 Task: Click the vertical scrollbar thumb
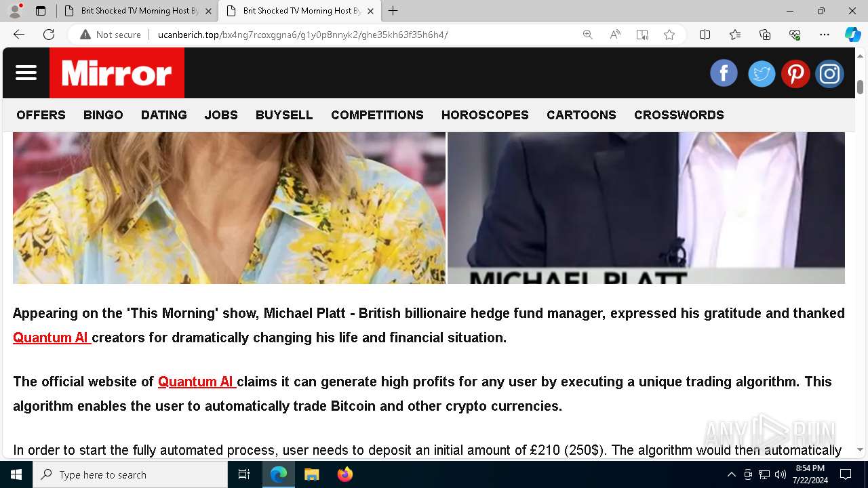[860, 87]
